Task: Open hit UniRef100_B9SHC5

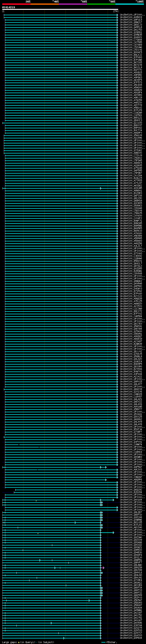Action: coord(131,52)
